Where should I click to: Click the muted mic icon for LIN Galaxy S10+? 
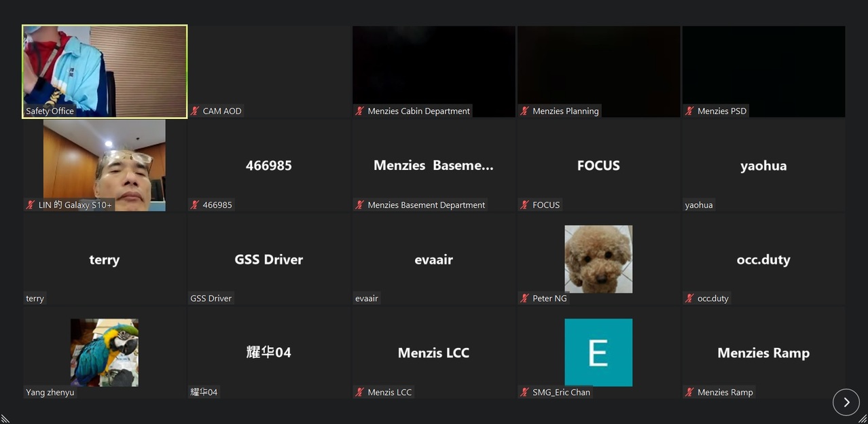tap(31, 205)
